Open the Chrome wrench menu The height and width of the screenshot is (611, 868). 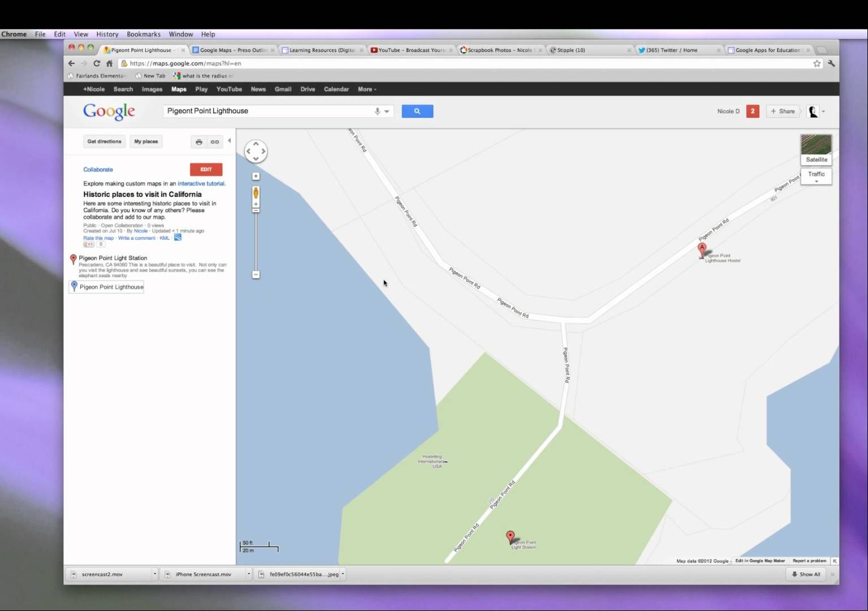(x=831, y=63)
